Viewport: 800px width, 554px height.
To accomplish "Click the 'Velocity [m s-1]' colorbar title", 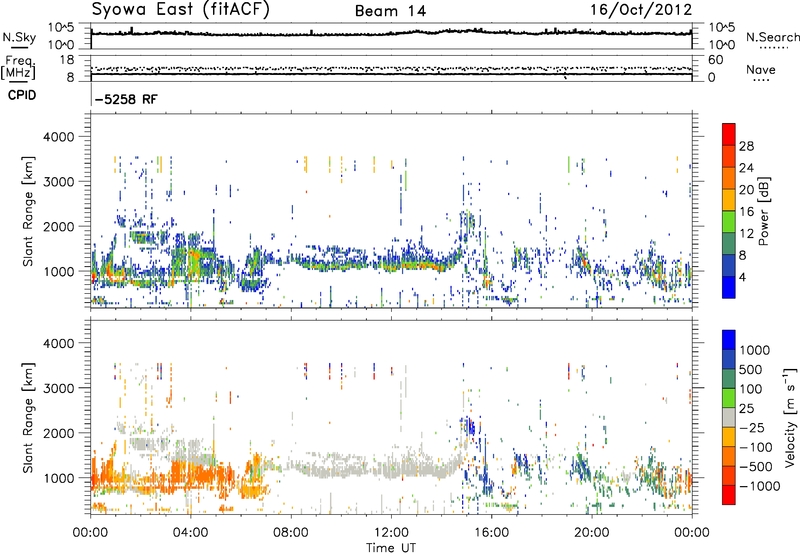I will tap(790, 417).
